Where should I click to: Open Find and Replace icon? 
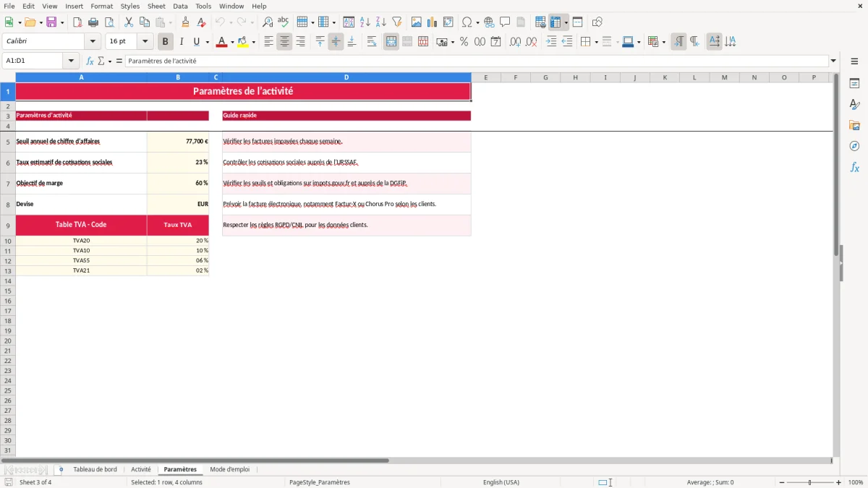[x=268, y=22]
